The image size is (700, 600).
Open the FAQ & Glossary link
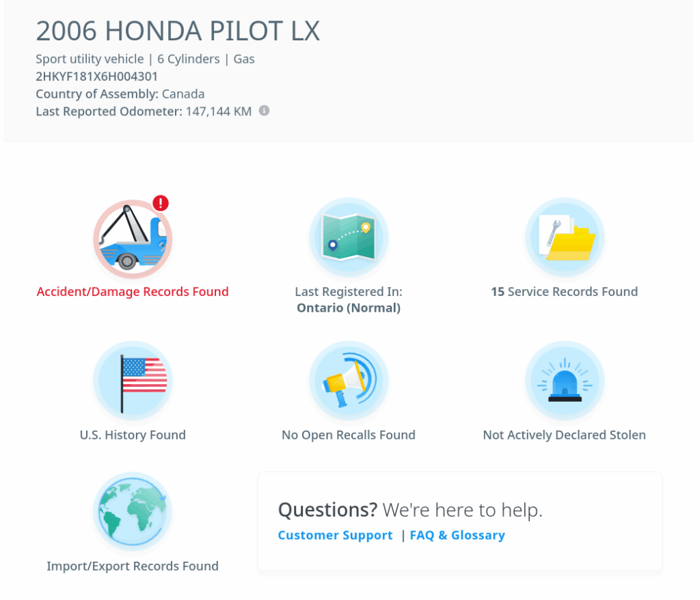pos(457,536)
